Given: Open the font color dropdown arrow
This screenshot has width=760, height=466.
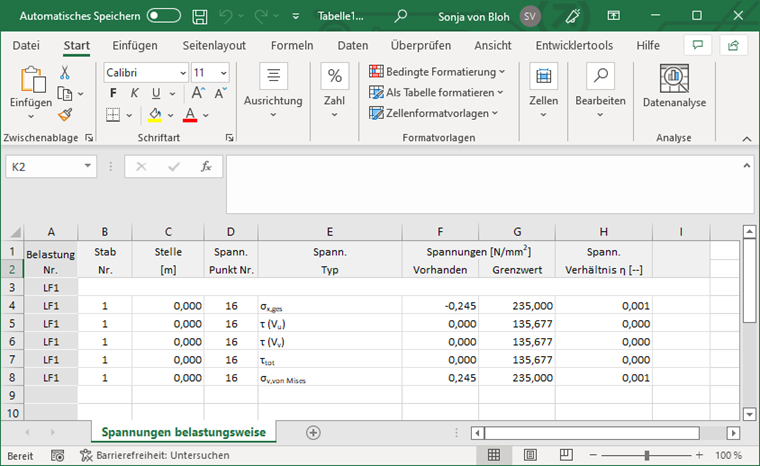Looking at the screenshot, I should [206, 115].
